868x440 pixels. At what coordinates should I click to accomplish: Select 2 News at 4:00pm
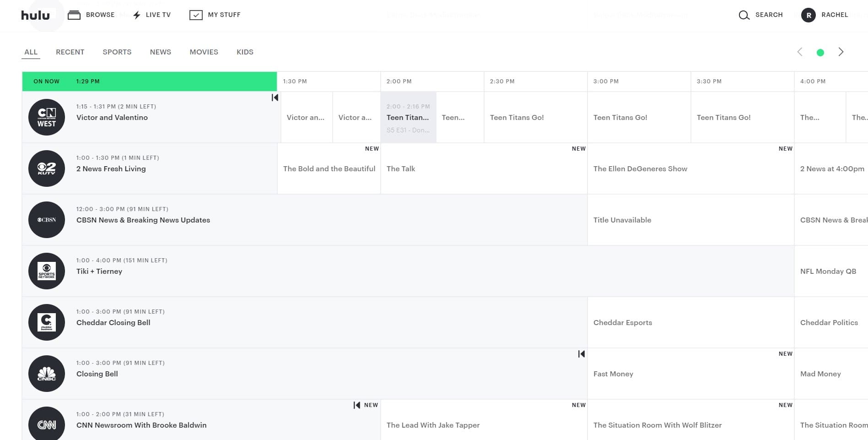pos(831,168)
